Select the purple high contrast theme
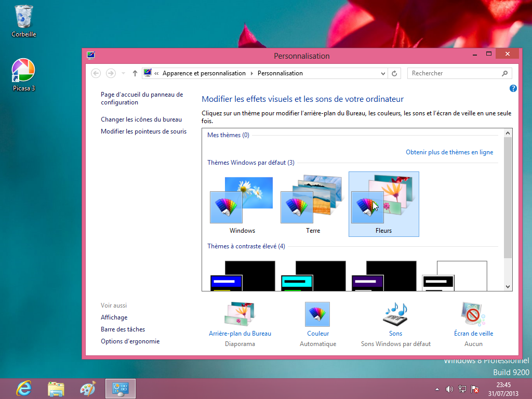This screenshot has width=532, height=399. point(384,276)
